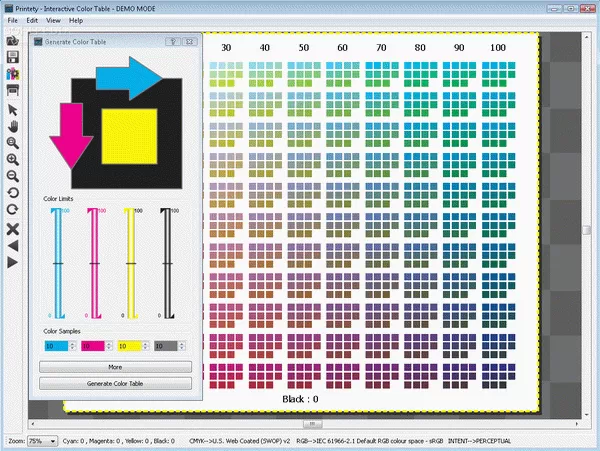Click column header '100' in color table
600x451 pixels.
click(498, 48)
